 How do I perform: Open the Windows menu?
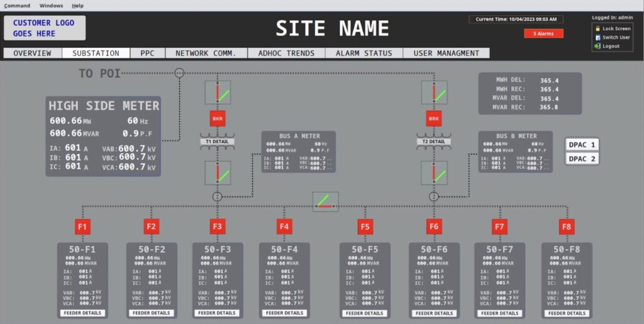click(51, 6)
